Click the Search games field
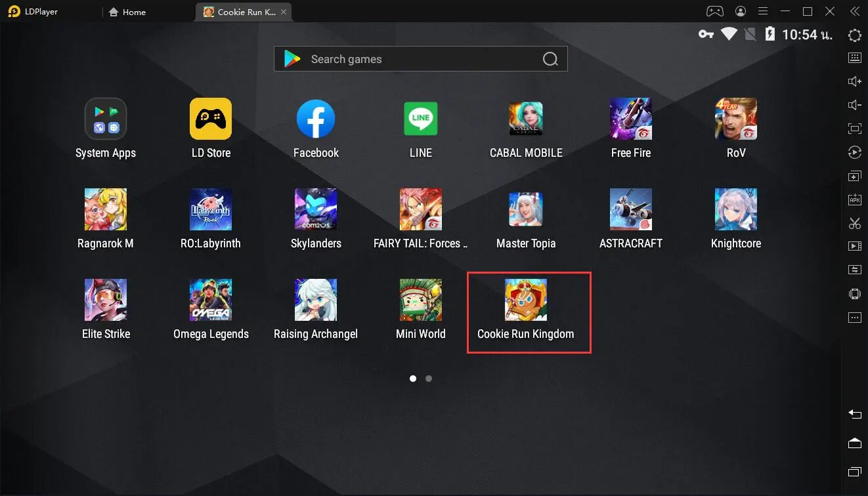 [420, 59]
